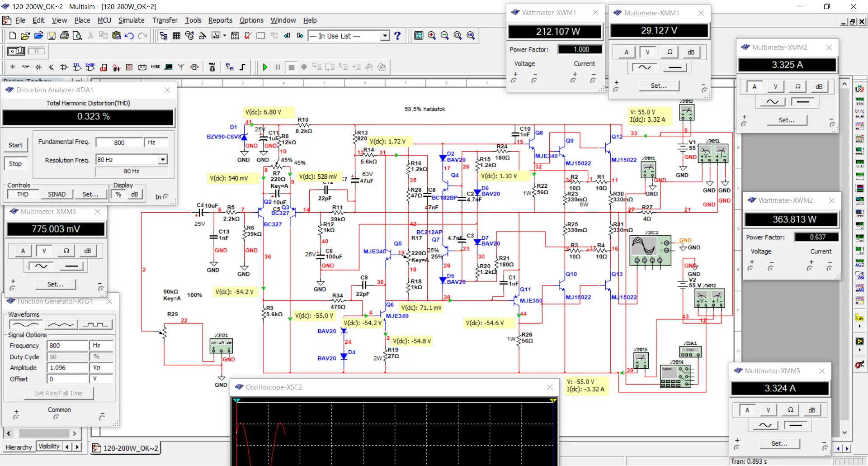Place a transistor component
This screenshot has width=868, height=466.
51,67
